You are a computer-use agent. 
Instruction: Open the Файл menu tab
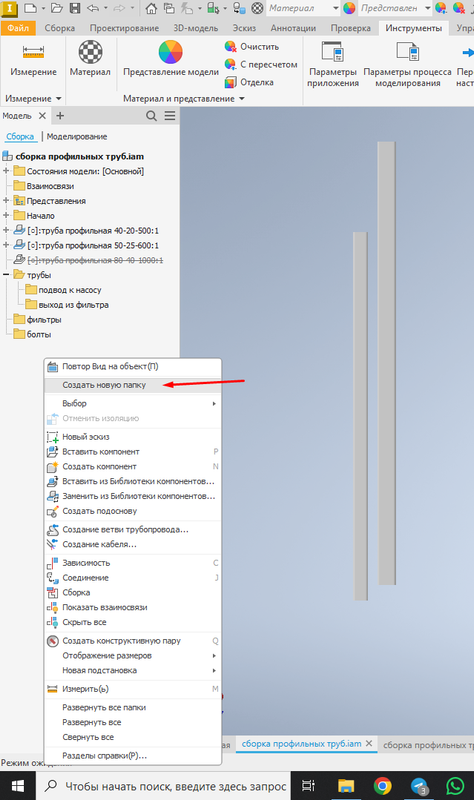pos(18,28)
